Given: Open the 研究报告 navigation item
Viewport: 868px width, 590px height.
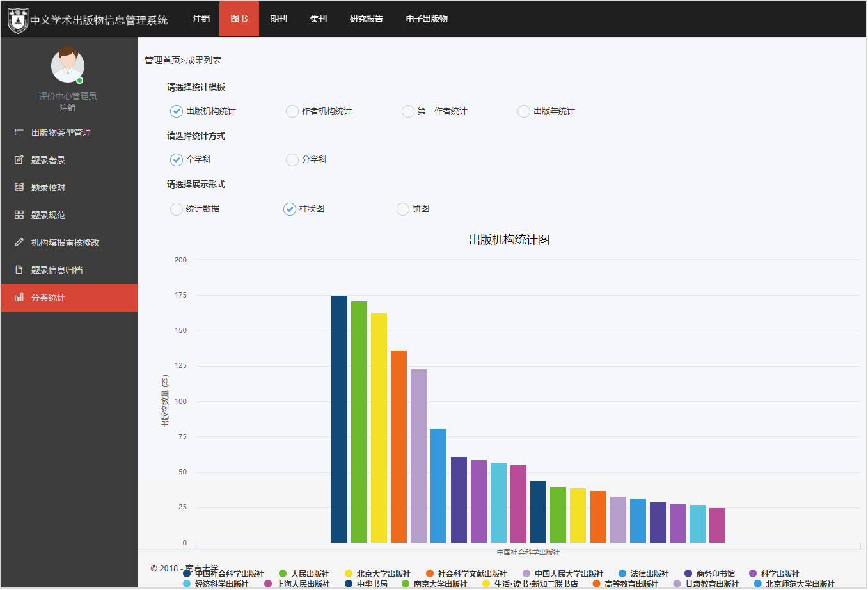Looking at the screenshot, I should [367, 19].
